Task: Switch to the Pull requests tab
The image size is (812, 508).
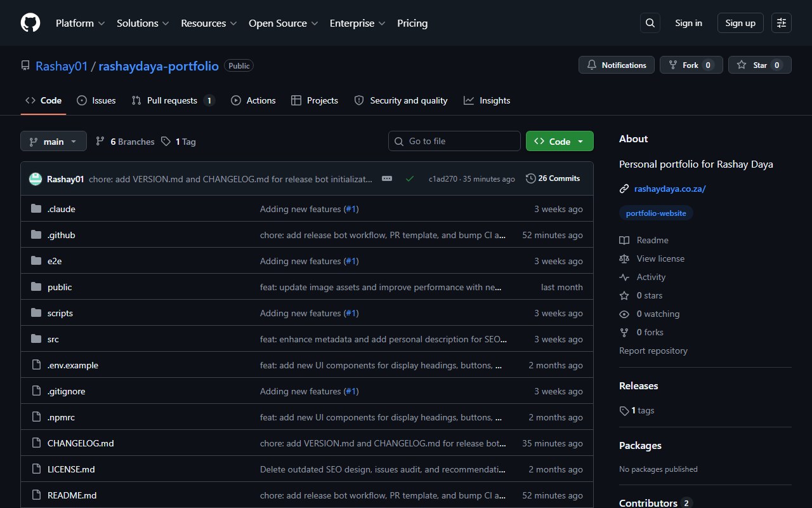Action: [173, 100]
